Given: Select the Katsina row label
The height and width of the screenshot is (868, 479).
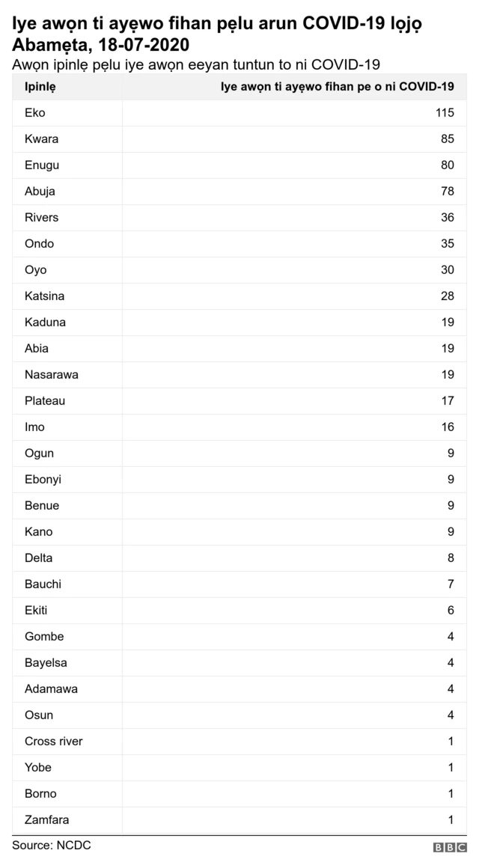Looking at the screenshot, I should click(x=44, y=296).
